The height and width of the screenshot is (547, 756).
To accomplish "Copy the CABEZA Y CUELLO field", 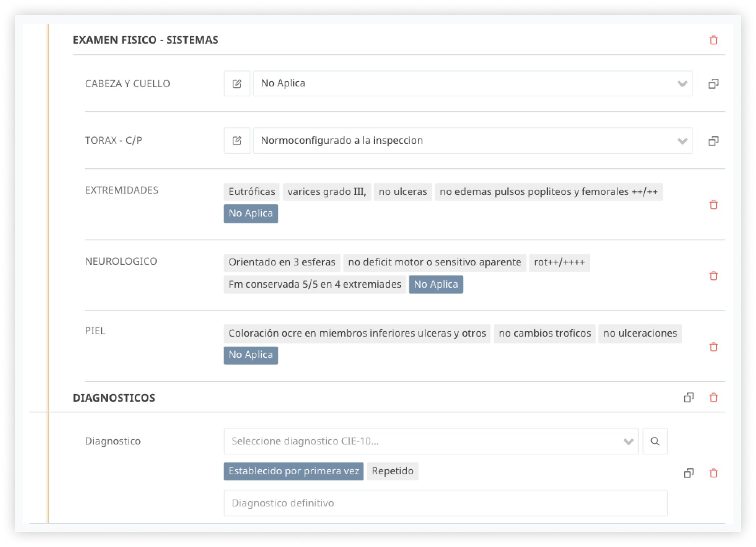I will (713, 83).
